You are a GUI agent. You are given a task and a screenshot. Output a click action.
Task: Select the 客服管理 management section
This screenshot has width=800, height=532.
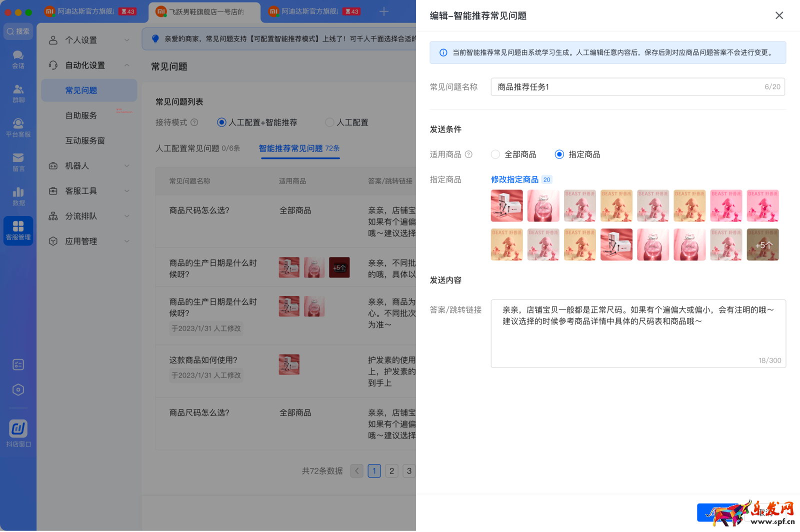point(18,230)
